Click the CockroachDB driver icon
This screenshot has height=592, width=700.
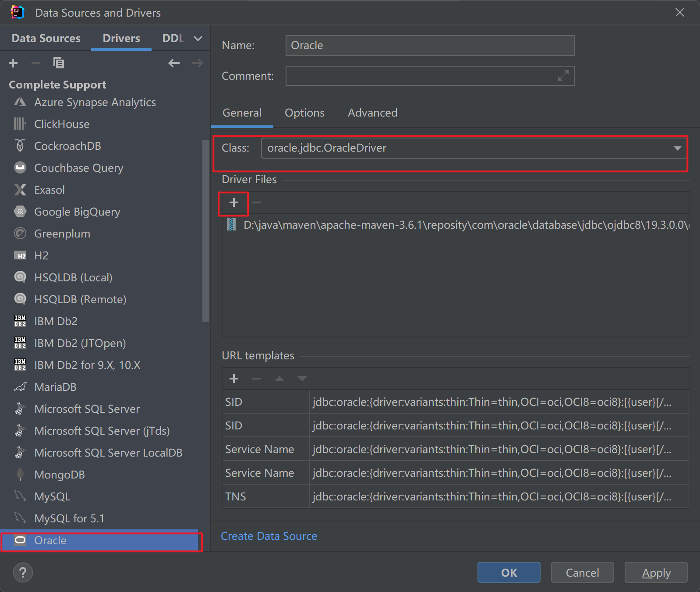pyautogui.click(x=20, y=146)
